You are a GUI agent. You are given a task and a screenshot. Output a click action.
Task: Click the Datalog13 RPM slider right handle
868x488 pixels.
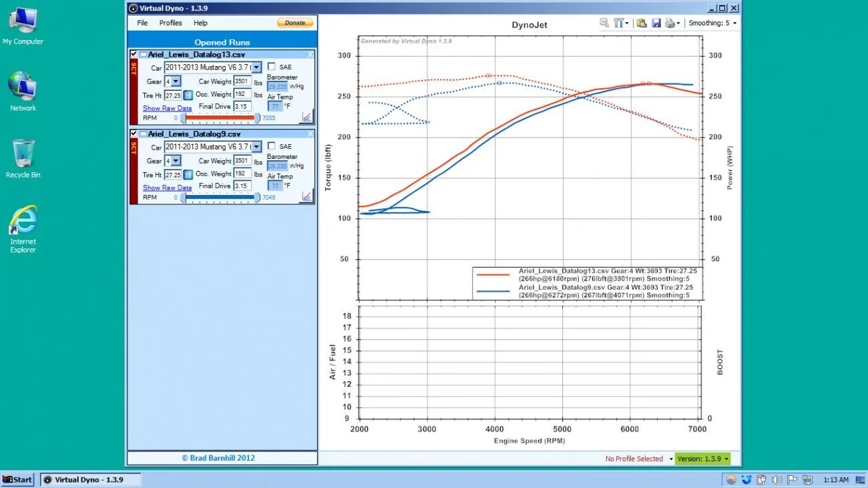(x=258, y=118)
